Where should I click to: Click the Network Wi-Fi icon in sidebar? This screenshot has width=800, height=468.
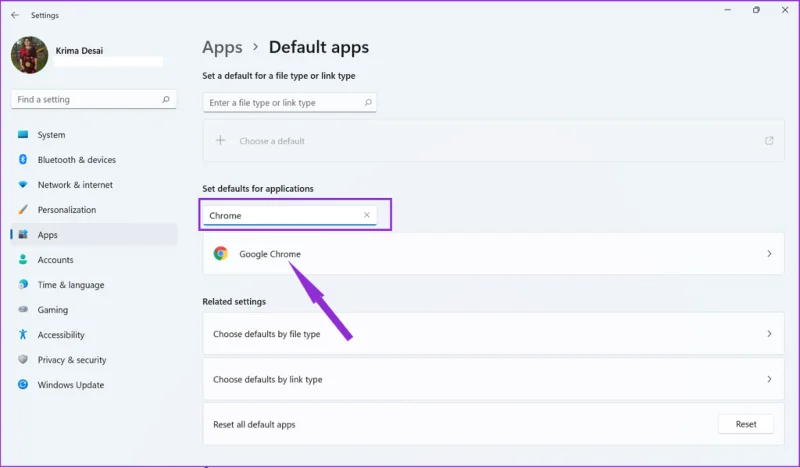(x=23, y=184)
